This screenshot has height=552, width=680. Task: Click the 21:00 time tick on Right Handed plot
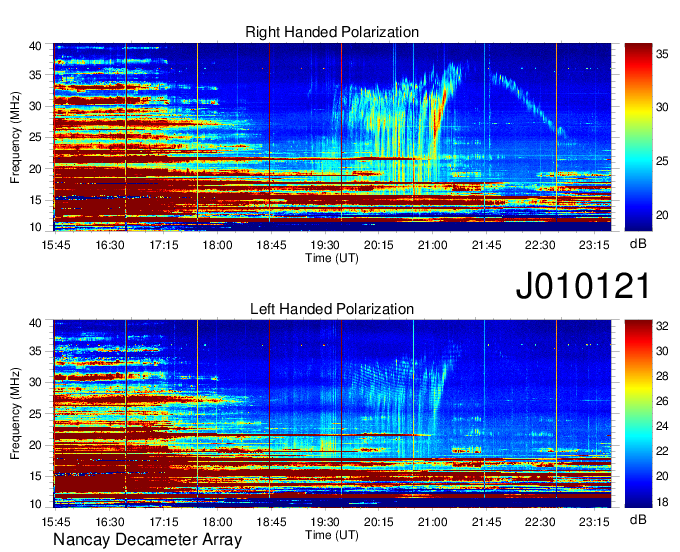point(433,245)
